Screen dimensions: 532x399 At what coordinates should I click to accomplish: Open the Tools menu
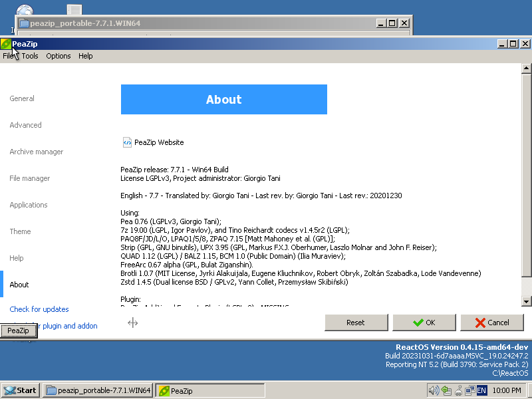[29, 56]
